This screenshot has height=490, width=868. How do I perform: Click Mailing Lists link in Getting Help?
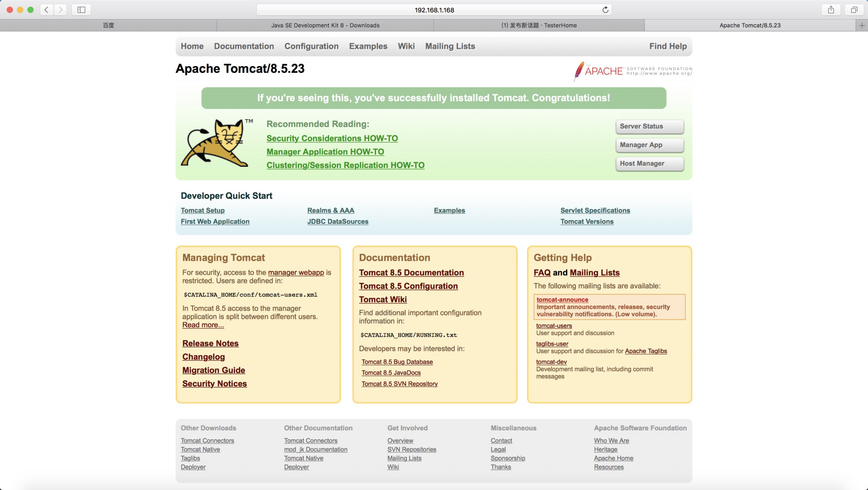tap(594, 273)
